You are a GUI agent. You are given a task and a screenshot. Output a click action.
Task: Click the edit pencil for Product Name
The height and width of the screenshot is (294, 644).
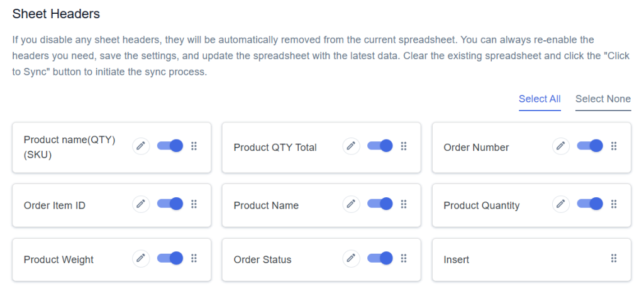[x=351, y=204]
